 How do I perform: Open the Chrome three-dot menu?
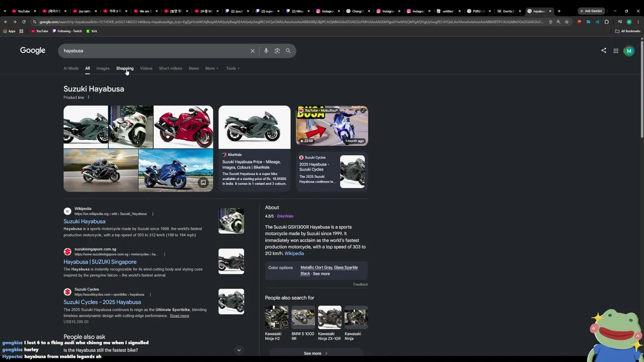click(x=638, y=22)
